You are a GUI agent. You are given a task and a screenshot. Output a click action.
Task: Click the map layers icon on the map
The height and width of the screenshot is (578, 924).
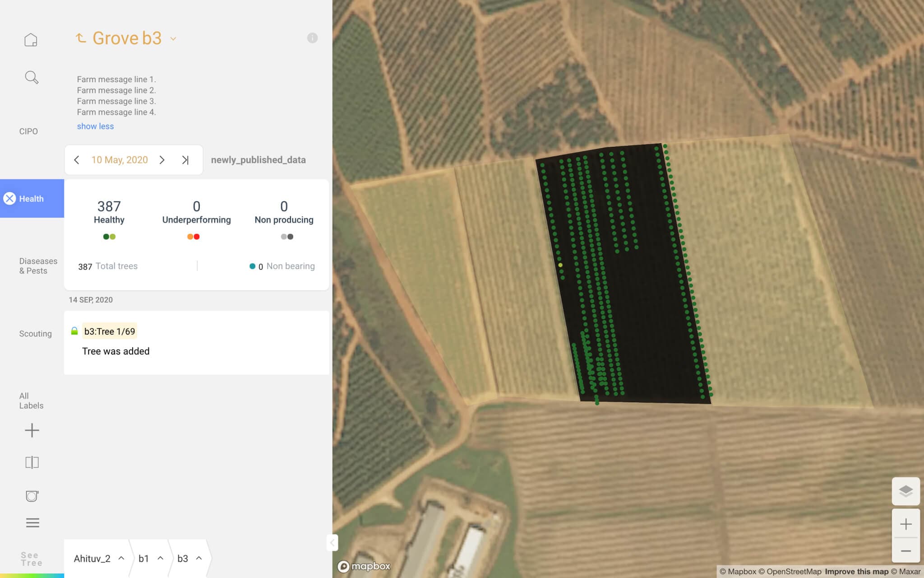(907, 491)
